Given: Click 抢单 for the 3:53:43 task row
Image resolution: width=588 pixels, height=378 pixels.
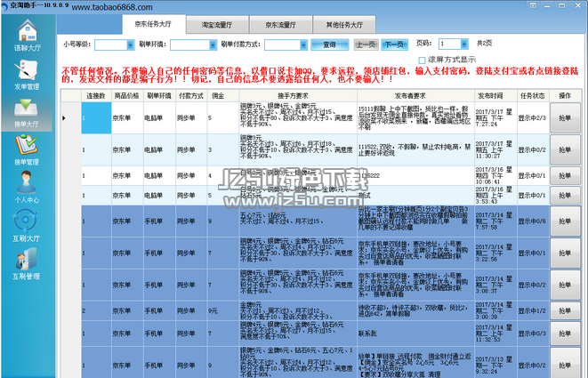Looking at the screenshot, I should pyautogui.click(x=565, y=196).
